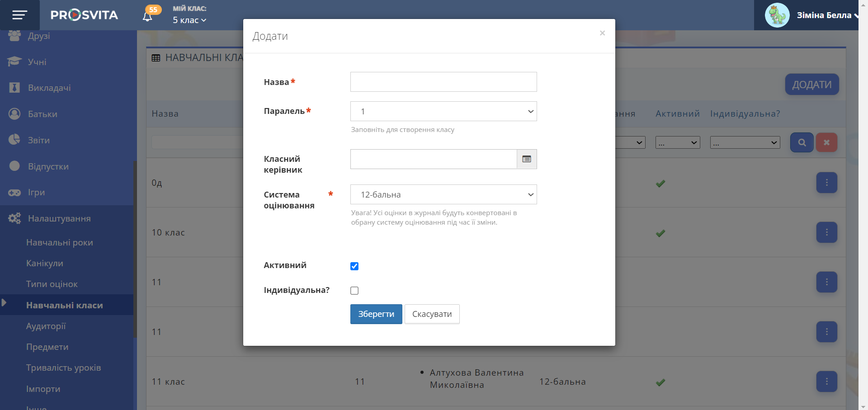The width and height of the screenshot is (868, 410).
Task: Open the hamburger menu icon
Action: 19,15
